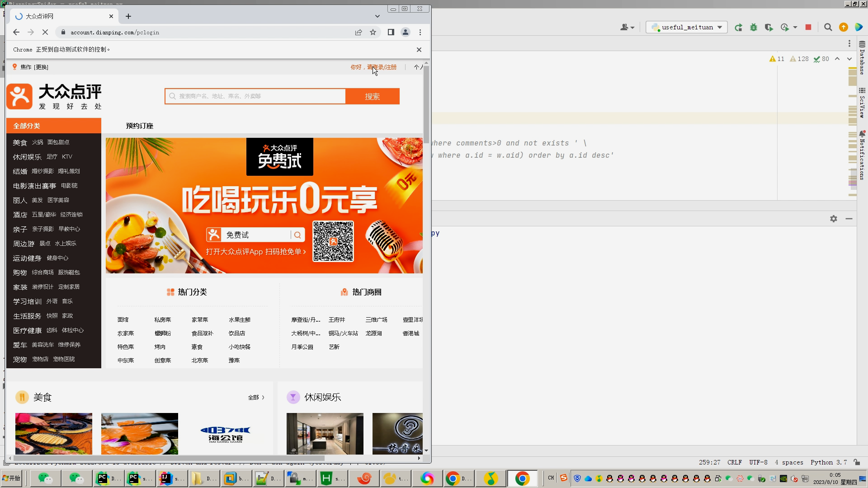
Task: Open Python 3.7 interpreter selector
Action: 829,462
